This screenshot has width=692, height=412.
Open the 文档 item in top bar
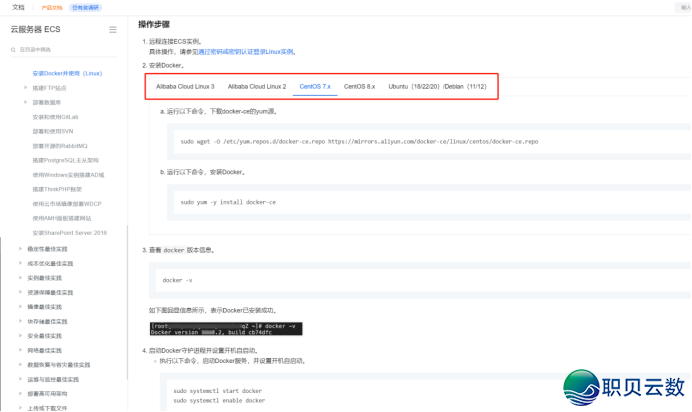[18, 7]
